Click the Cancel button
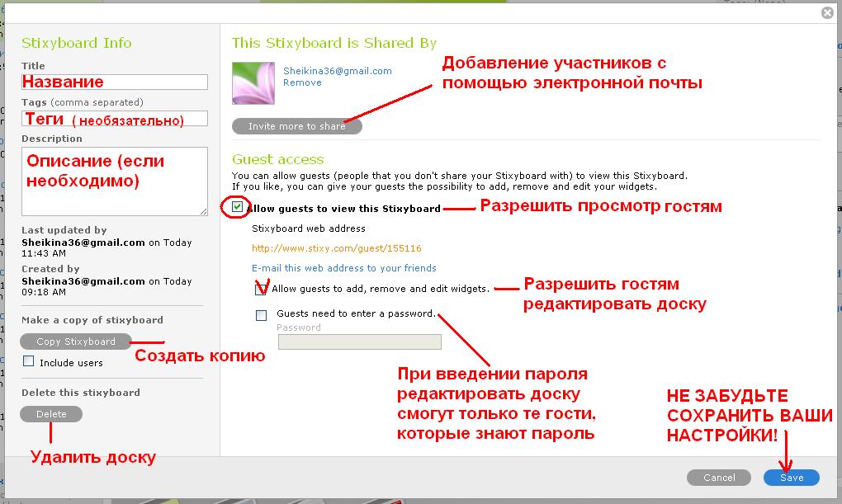The image size is (842, 504). click(x=719, y=477)
